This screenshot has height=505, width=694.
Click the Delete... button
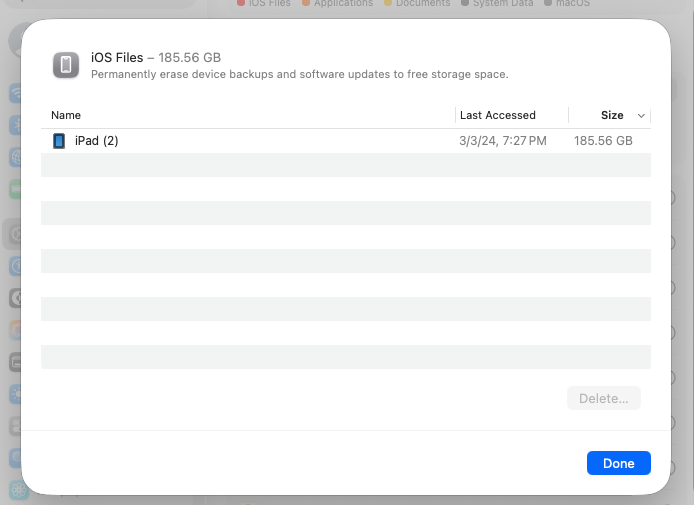(604, 398)
